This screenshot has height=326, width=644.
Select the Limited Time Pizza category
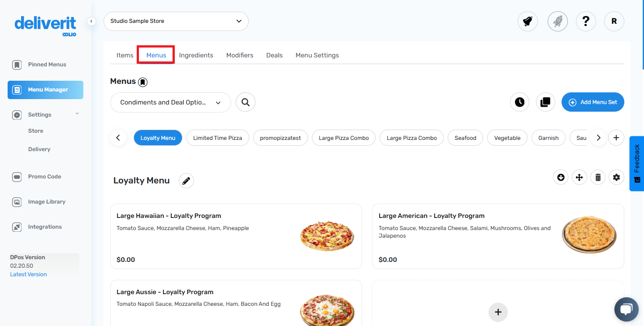click(217, 138)
